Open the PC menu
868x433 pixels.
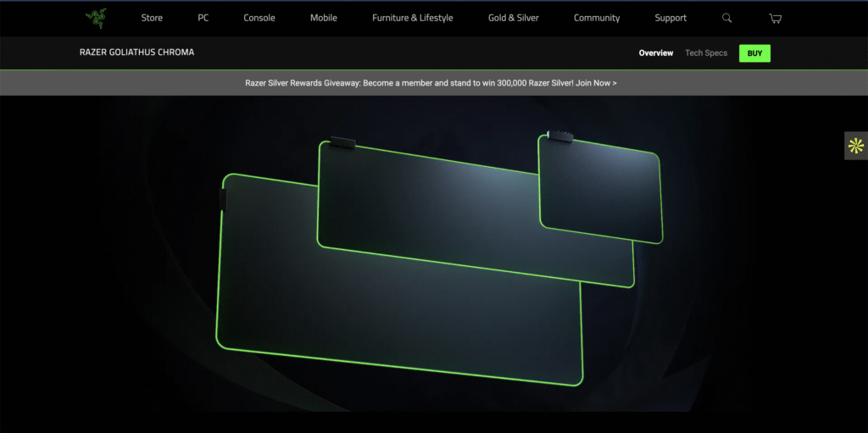pos(203,18)
